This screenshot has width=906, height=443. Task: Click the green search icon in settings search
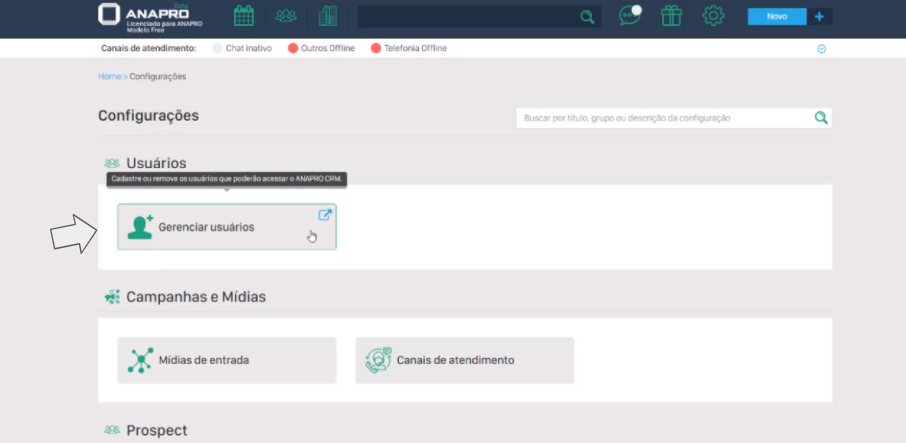[x=821, y=118]
